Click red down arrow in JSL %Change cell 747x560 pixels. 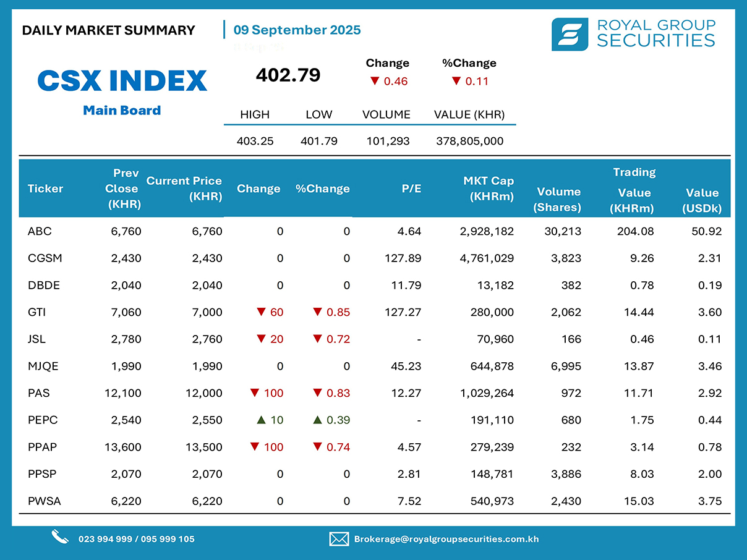317,339
